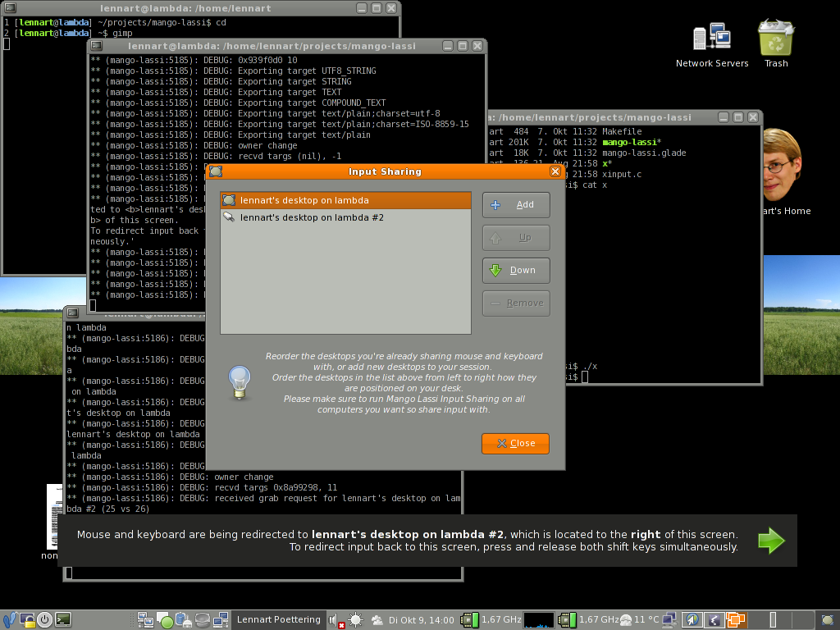Click the icon beside the lambda #2 row
This screenshot has width=840, height=630.
230,217
